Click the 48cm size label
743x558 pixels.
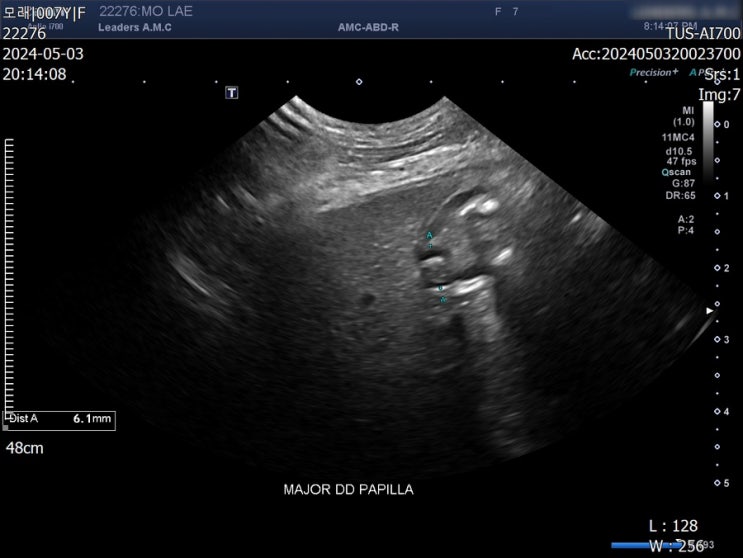pyautogui.click(x=25, y=448)
